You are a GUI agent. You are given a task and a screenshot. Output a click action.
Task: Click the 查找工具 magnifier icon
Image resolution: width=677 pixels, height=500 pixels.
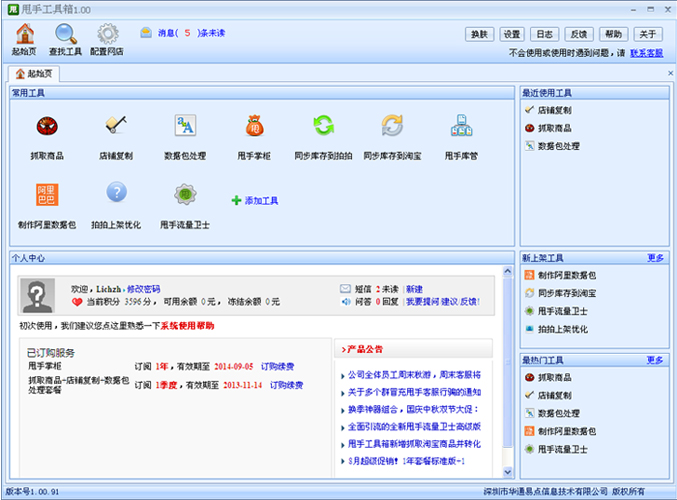(66, 34)
